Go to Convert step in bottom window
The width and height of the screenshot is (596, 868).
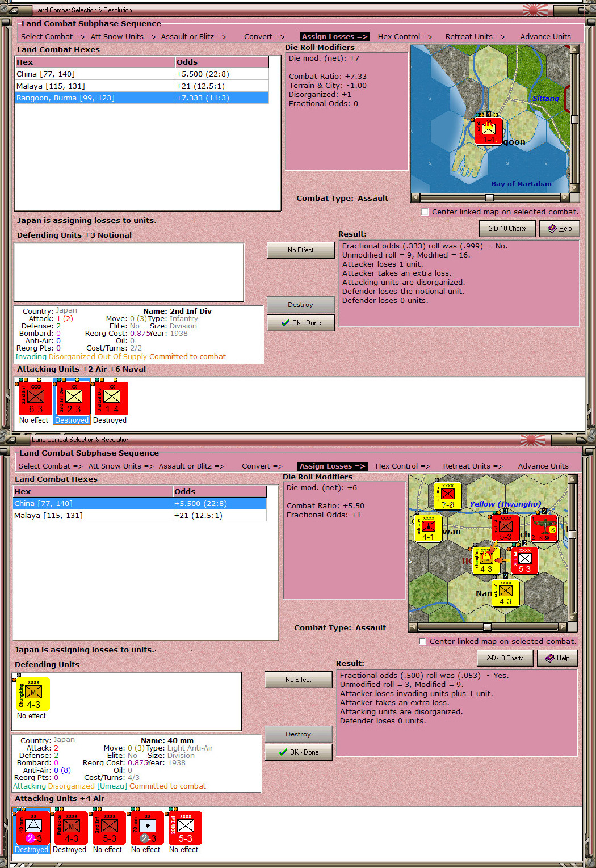click(262, 466)
